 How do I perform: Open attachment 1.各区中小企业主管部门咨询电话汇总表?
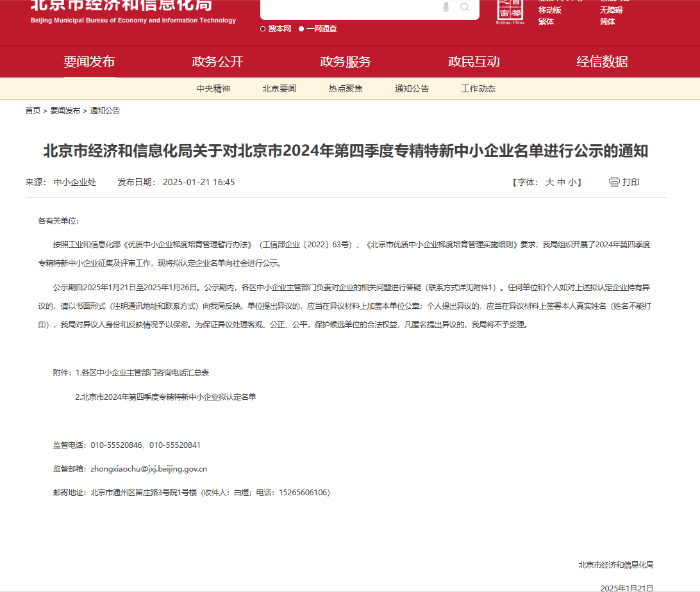coord(142,373)
